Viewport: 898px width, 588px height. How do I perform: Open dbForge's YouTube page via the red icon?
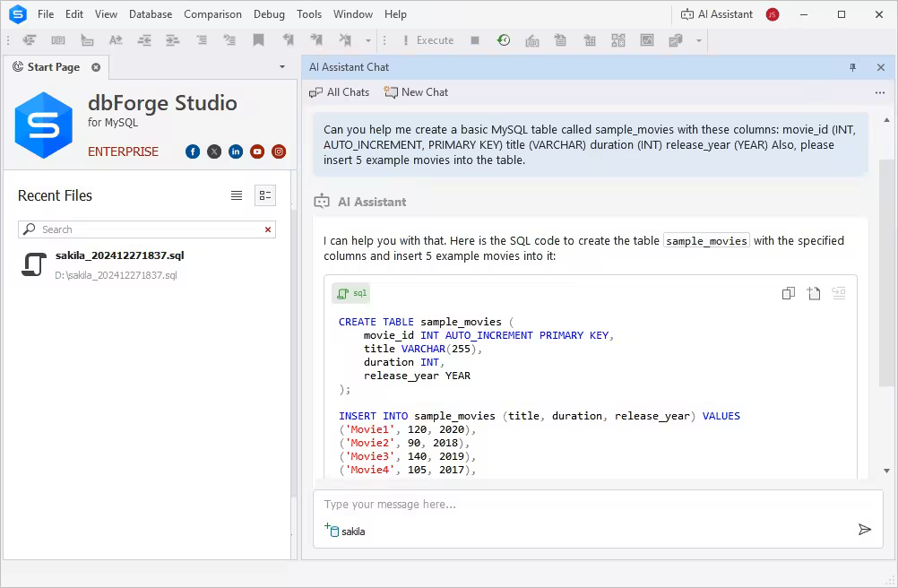[257, 151]
